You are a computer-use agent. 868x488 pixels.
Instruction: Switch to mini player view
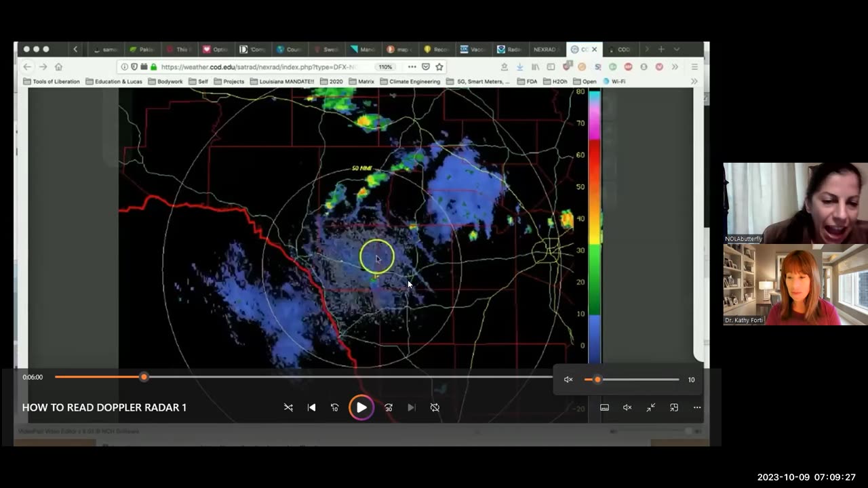(x=674, y=407)
